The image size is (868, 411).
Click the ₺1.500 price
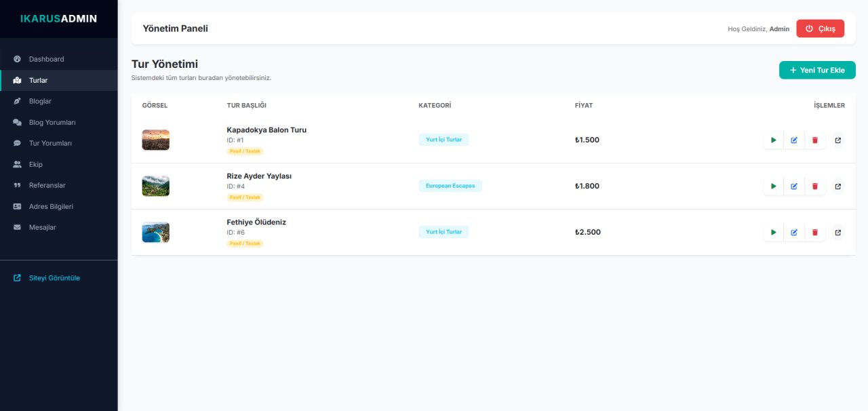point(587,140)
